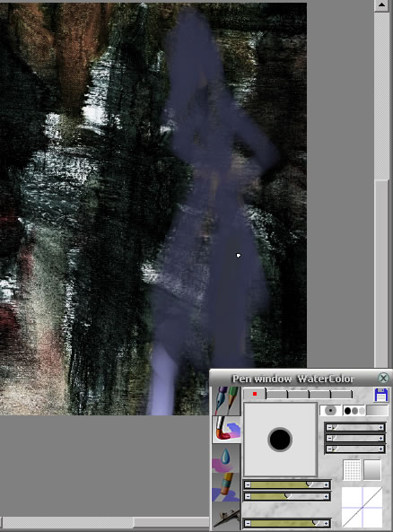Choose the soft round brush tip shape

(x=330, y=411)
